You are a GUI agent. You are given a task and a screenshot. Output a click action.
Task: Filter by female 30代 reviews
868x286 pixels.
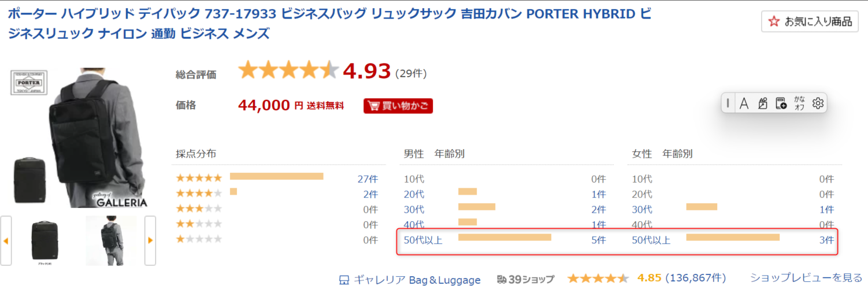pyautogui.click(x=642, y=209)
